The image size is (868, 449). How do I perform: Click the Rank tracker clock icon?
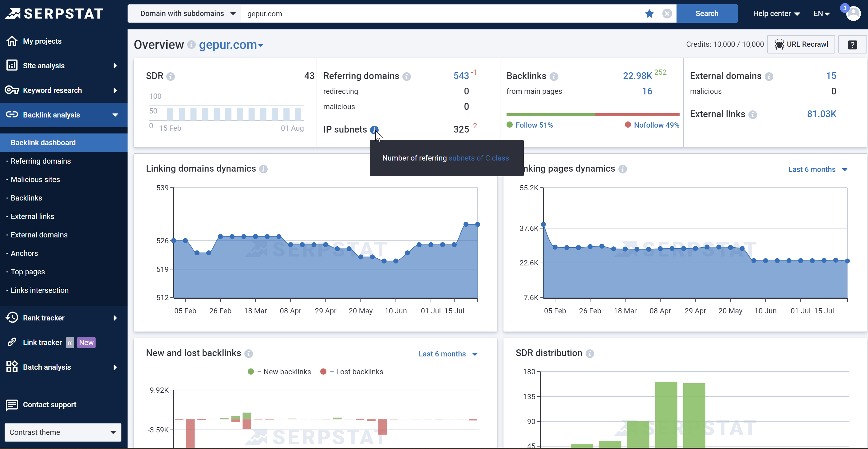[x=12, y=318]
